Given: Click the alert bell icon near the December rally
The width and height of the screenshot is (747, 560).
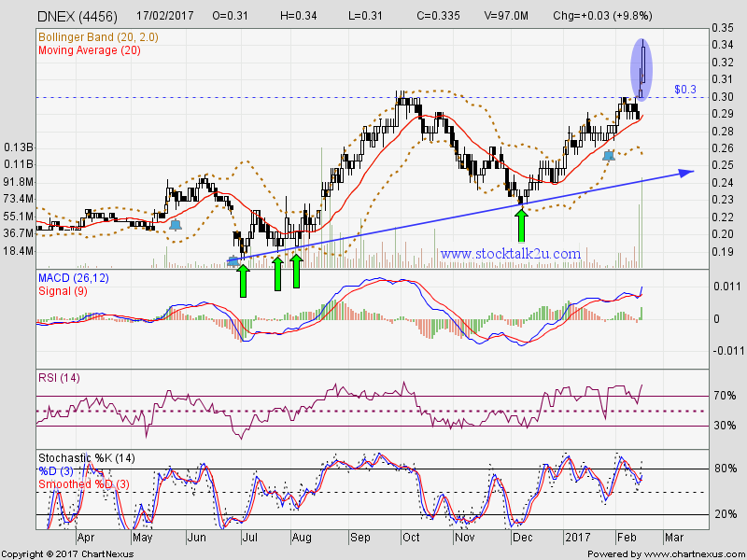Looking at the screenshot, I should [x=609, y=155].
